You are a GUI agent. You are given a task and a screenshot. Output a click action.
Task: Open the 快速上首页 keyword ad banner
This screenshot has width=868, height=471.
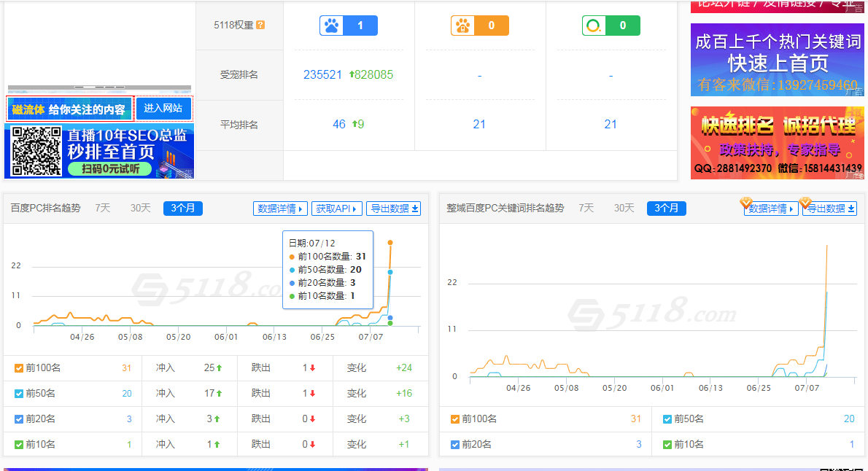point(778,60)
